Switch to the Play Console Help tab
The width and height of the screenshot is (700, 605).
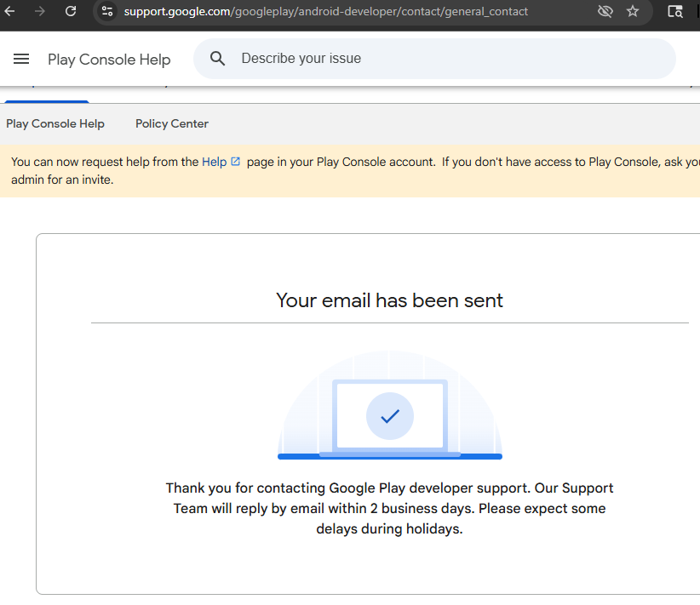[55, 123]
